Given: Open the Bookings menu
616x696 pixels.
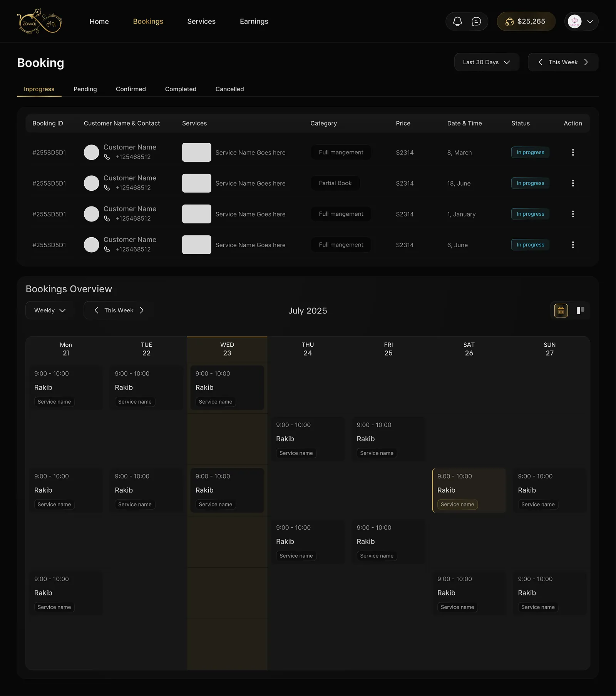Looking at the screenshot, I should point(148,22).
